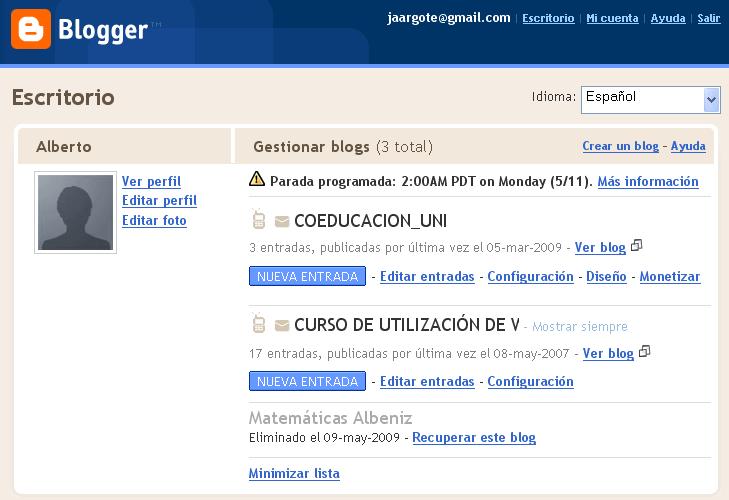Click the orange Blogger logo icon
729x500 pixels.
tap(31, 29)
